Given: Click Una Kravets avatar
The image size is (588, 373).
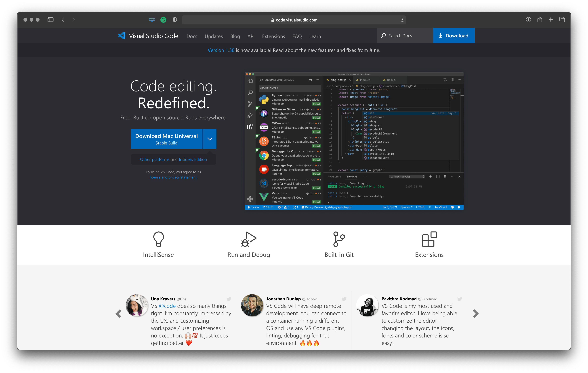Looking at the screenshot, I should tap(137, 305).
